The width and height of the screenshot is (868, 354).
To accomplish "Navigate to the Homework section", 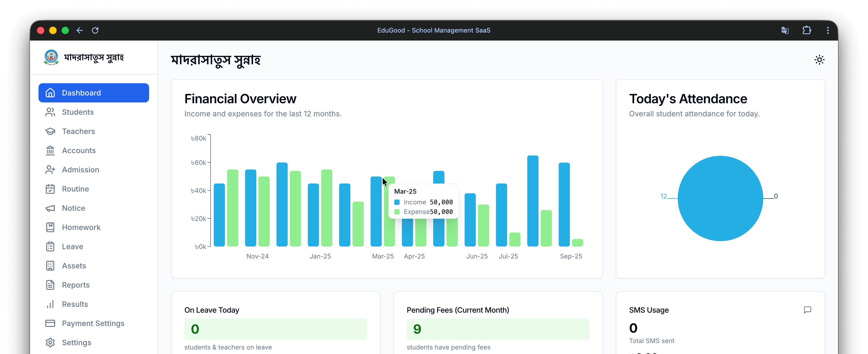I will click(81, 227).
